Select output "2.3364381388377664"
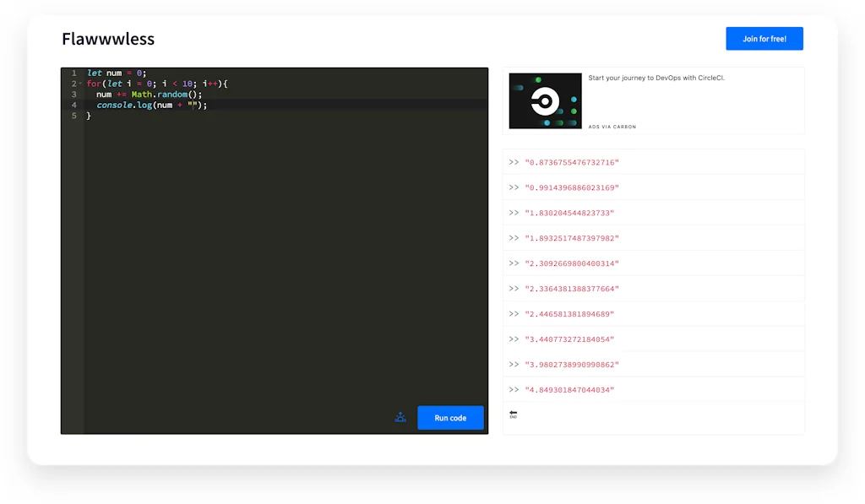Screen dimensions: 865x504 pos(572,289)
